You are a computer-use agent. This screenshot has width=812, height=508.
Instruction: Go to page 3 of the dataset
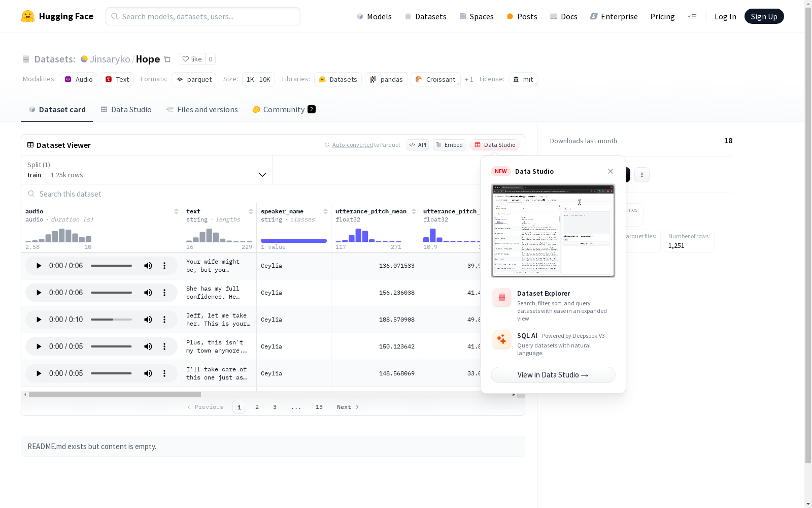coord(275,407)
